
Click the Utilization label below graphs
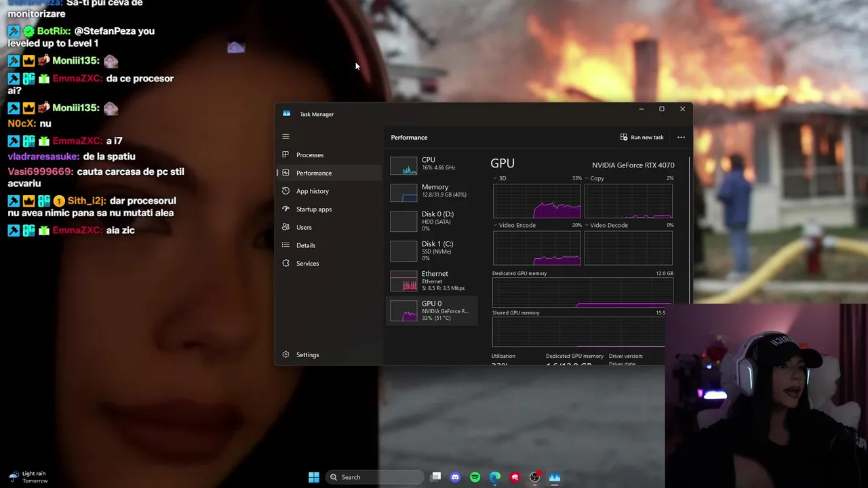(x=503, y=356)
